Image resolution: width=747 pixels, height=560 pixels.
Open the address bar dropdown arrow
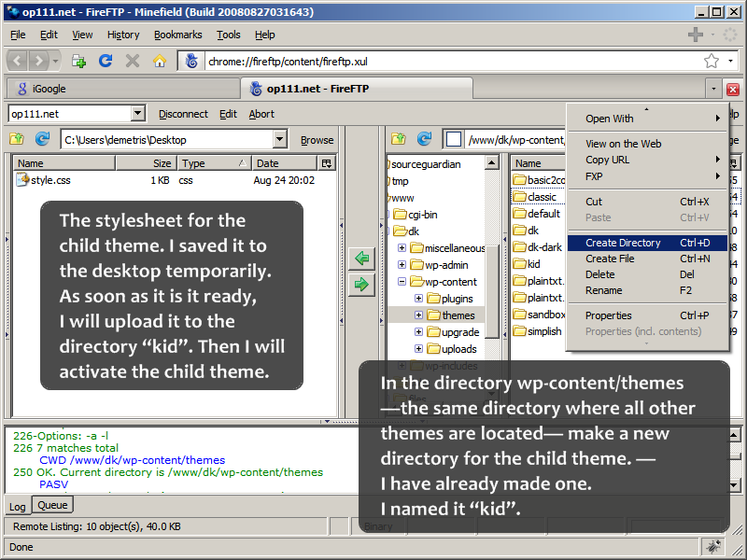[x=730, y=61]
